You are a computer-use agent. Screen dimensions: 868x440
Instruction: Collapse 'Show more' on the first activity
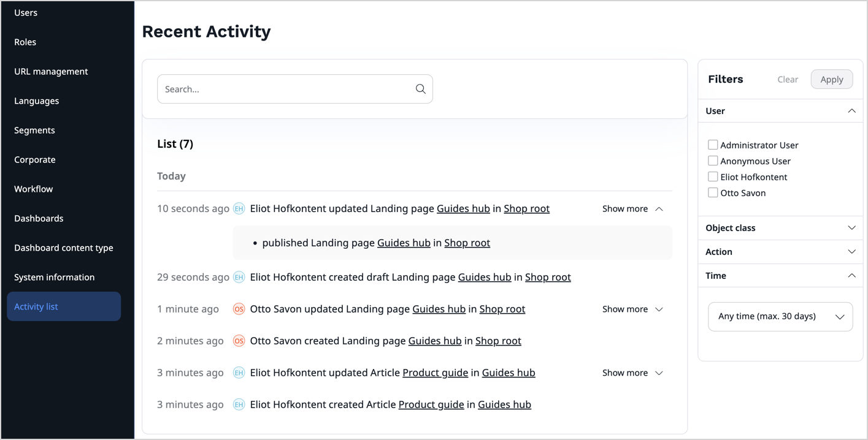click(632, 208)
